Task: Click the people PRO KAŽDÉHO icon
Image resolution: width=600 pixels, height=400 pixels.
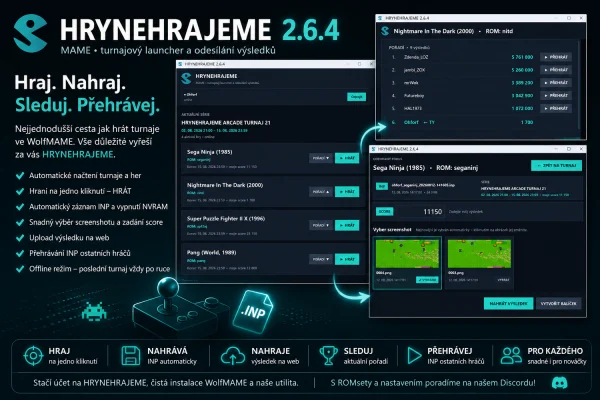Action: tap(511, 356)
